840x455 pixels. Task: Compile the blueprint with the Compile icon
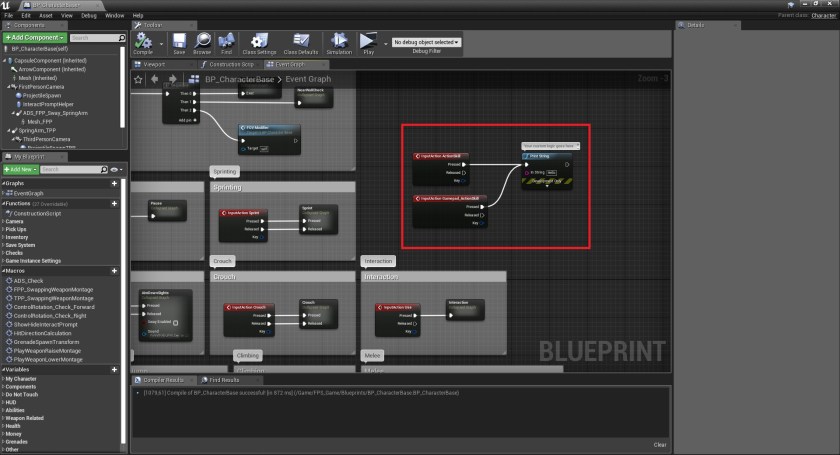(143, 41)
